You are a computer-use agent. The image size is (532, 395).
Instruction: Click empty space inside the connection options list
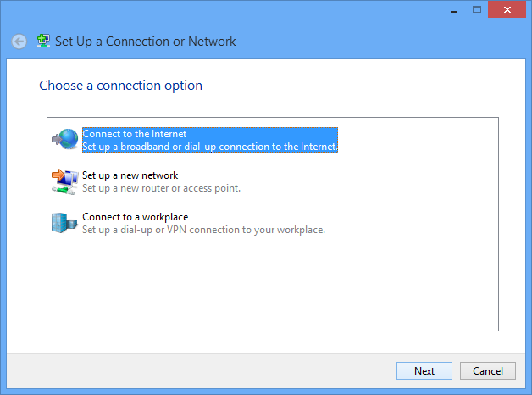click(x=273, y=285)
